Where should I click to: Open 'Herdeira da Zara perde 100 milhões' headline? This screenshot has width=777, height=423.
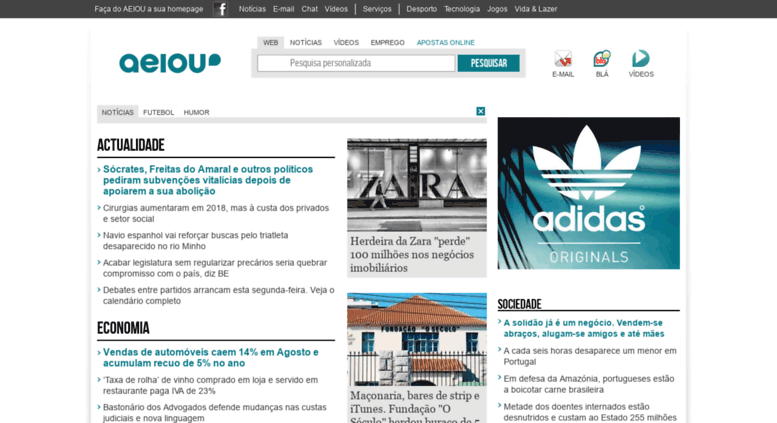pos(412,255)
